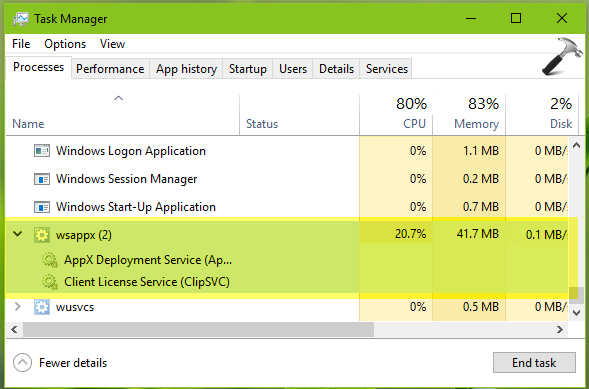Select the Windows Logon Application row

287,151
